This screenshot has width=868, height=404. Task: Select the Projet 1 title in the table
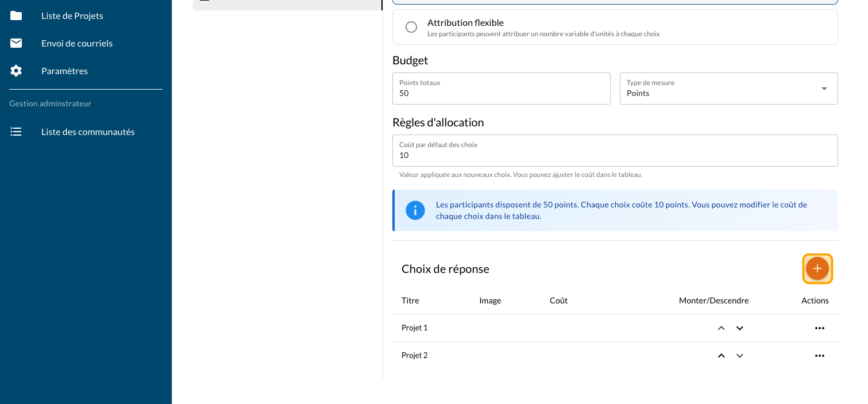(414, 328)
